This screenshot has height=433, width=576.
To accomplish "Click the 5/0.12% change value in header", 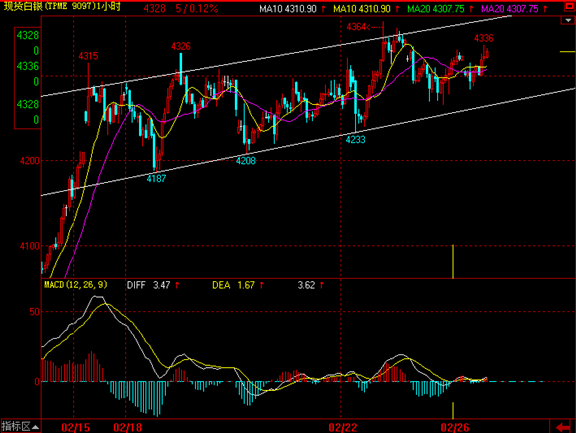I will (x=197, y=9).
